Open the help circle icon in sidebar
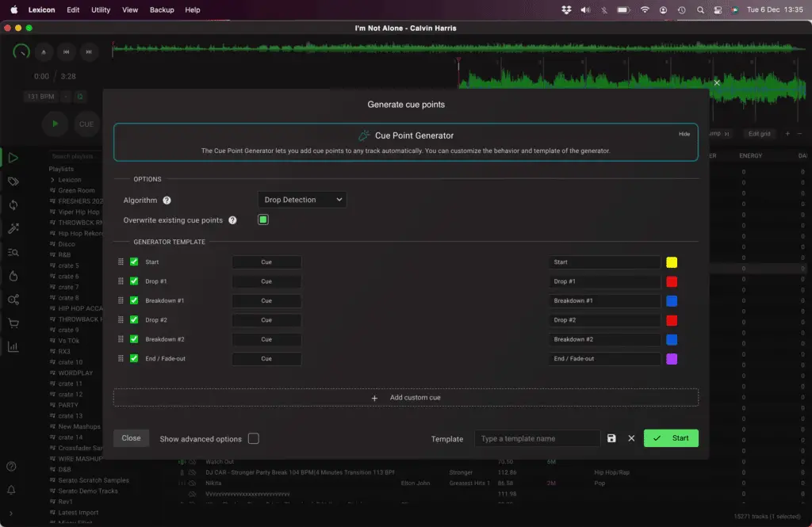The width and height of the screenshot is (812, 527). 11,467
